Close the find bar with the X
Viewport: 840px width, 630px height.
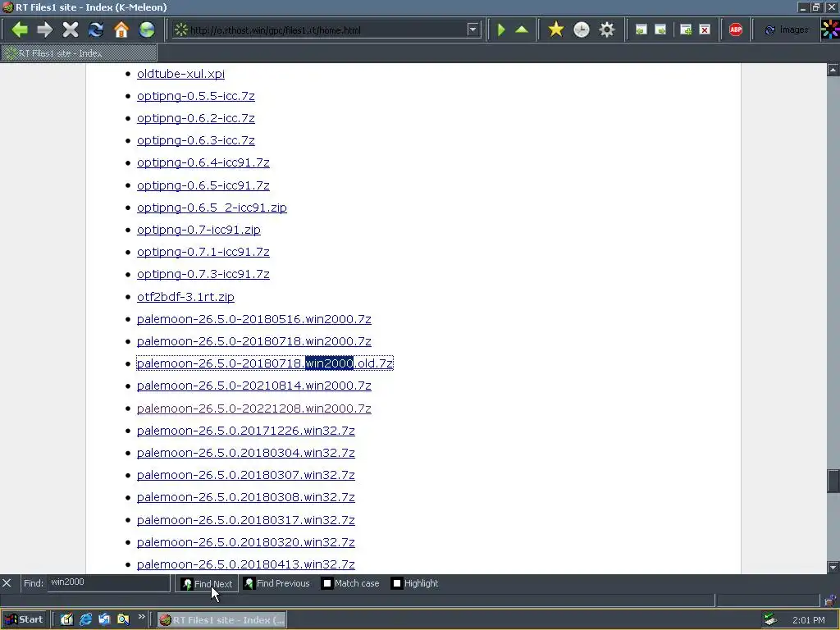pyautogui.click(x=7, y=583)
